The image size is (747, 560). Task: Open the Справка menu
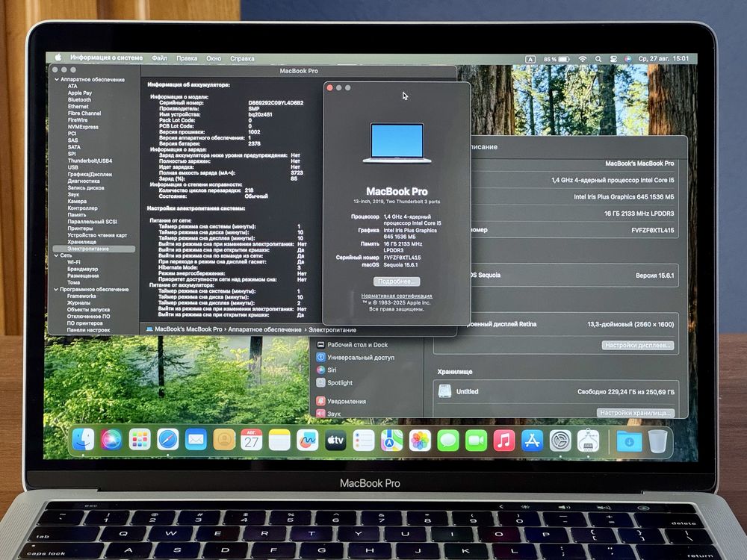coord(242,58)
